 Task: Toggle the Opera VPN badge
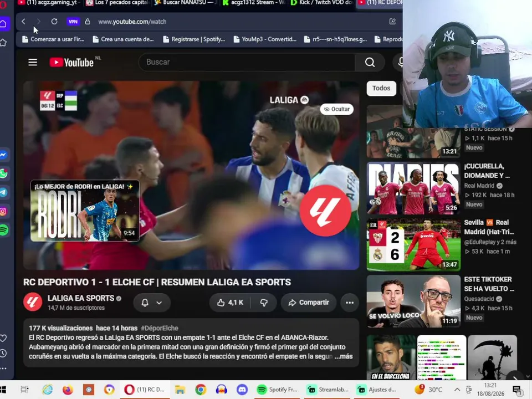point(73,22)
